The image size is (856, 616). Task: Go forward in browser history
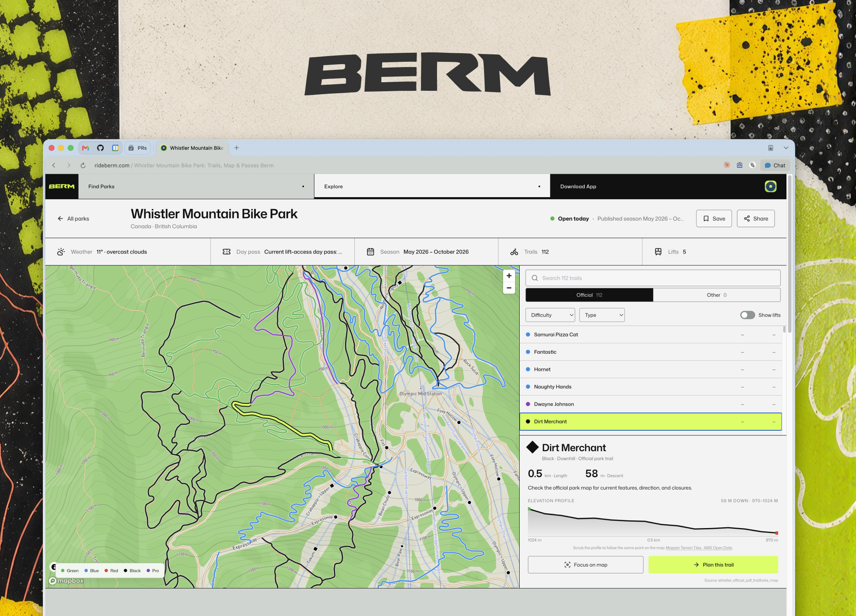[x=68, y=165]
